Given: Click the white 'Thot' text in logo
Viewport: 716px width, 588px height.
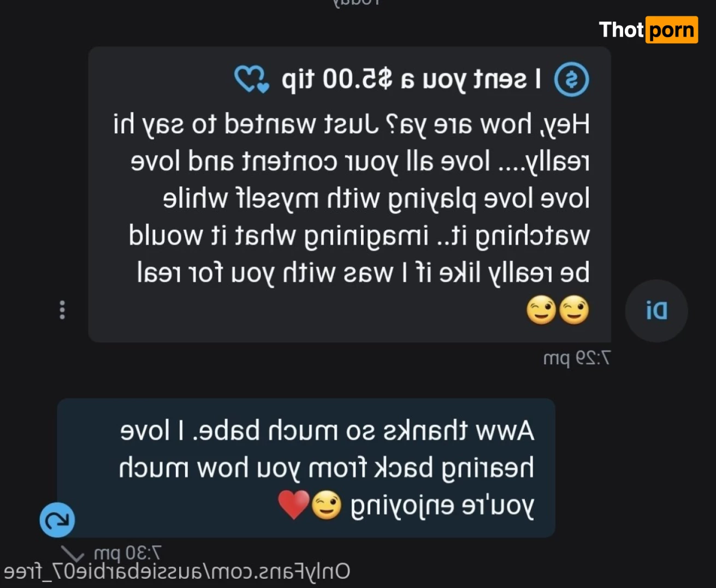Looking at the screenshot, I should 622,29.
